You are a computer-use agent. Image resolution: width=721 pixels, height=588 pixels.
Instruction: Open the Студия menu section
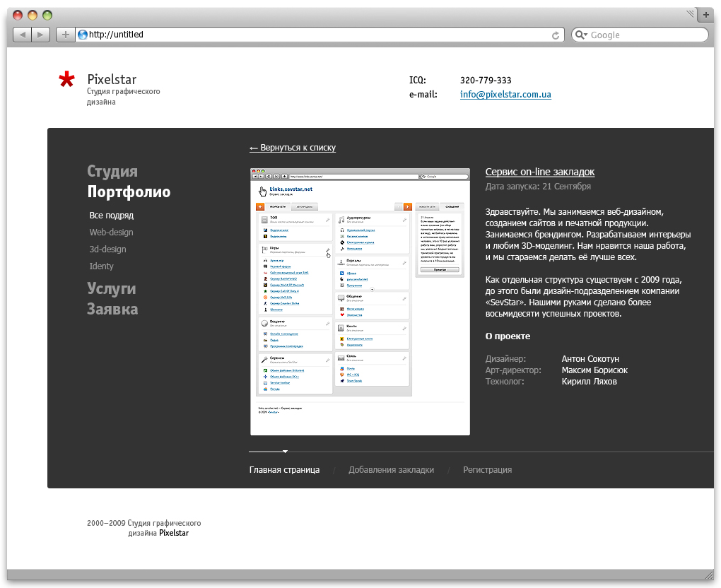[112, 171]
